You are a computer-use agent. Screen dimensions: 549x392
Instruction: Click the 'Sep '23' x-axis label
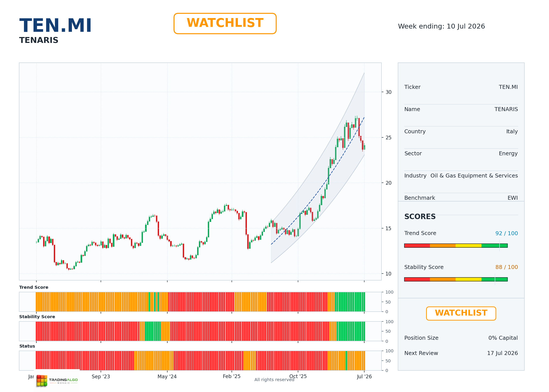[x=101, y=377]
